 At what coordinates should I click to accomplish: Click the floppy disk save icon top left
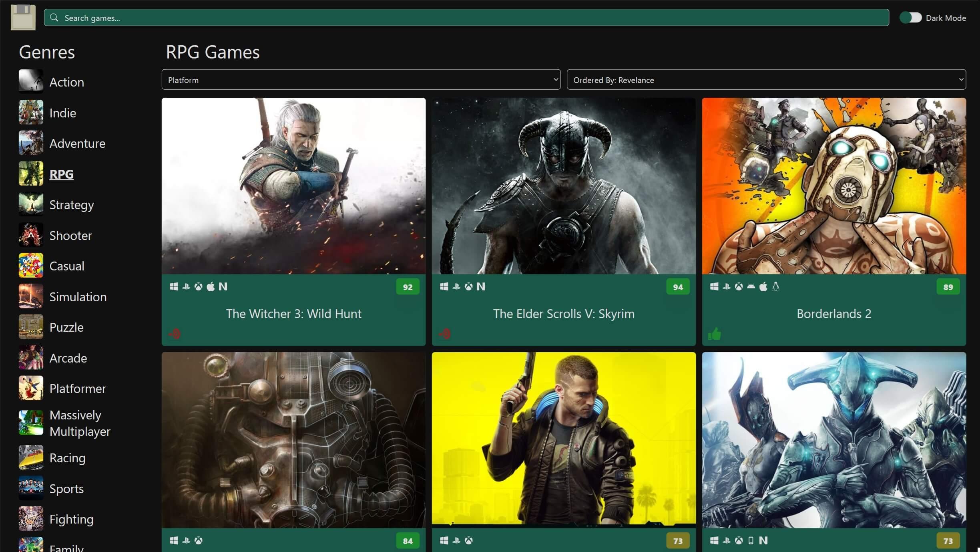click(x=22, y=17)
